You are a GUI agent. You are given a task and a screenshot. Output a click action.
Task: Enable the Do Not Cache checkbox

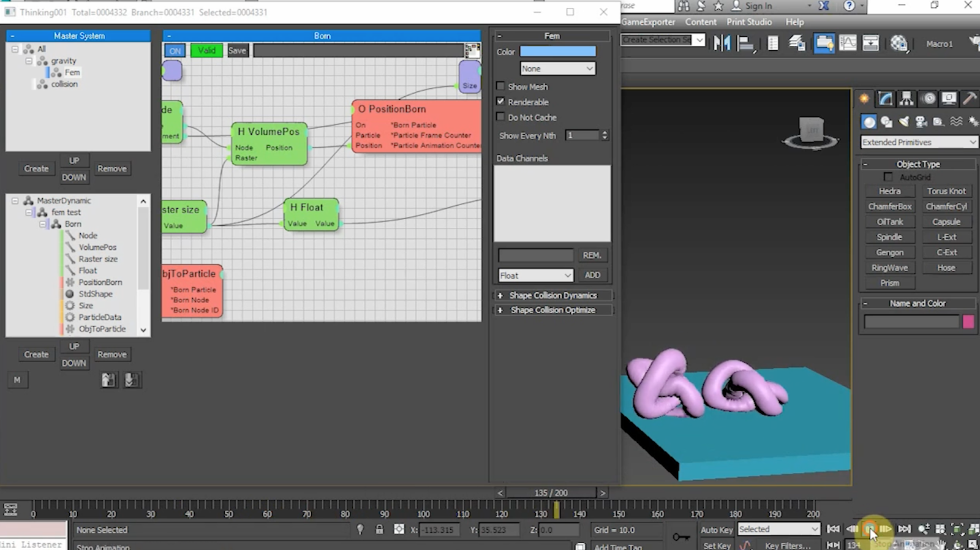coord(500,117)
